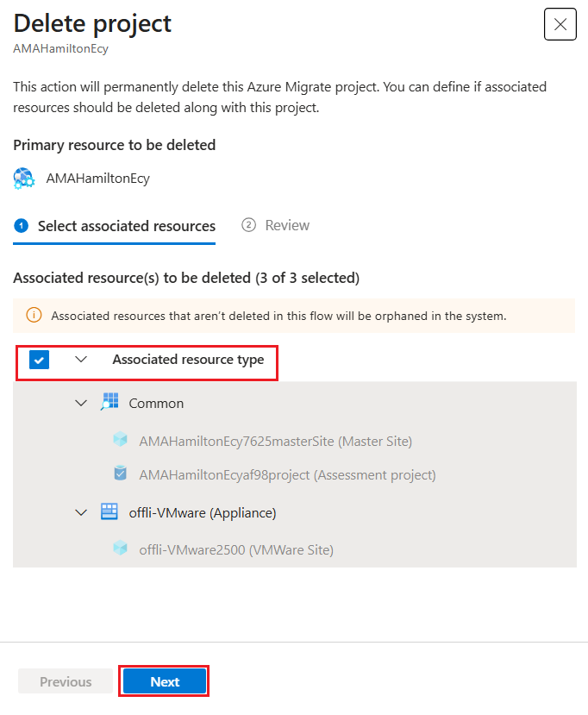588x715 pixels.
Task: Select AMAHamiltonEcy7625masterSite (Master Site) row
Action: [x=295, y=441]
